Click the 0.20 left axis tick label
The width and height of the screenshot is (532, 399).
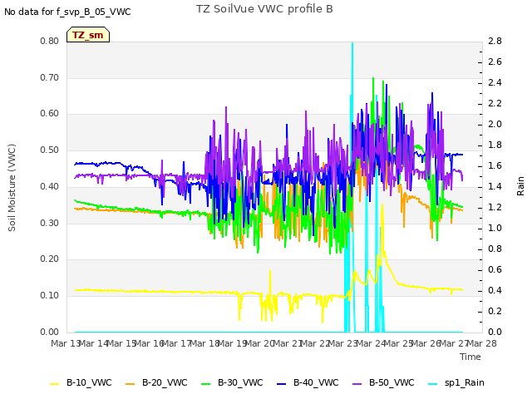click(x=50, y=259)
